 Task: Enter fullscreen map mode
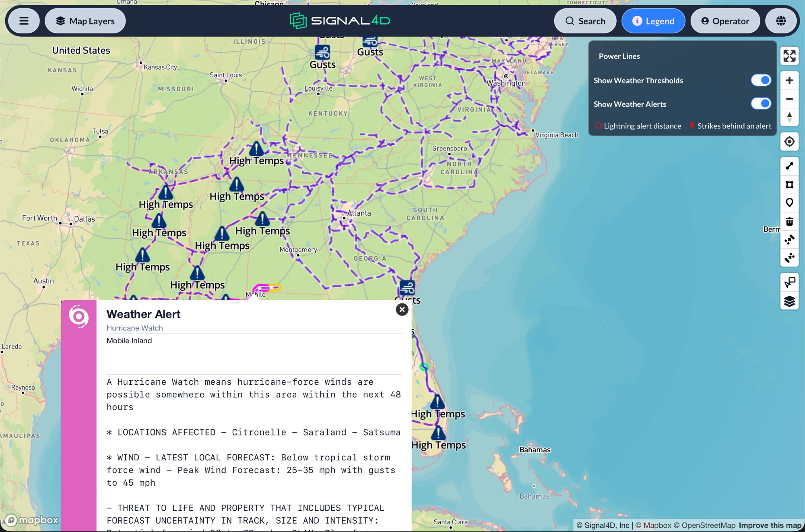click(x=789, y=56)
